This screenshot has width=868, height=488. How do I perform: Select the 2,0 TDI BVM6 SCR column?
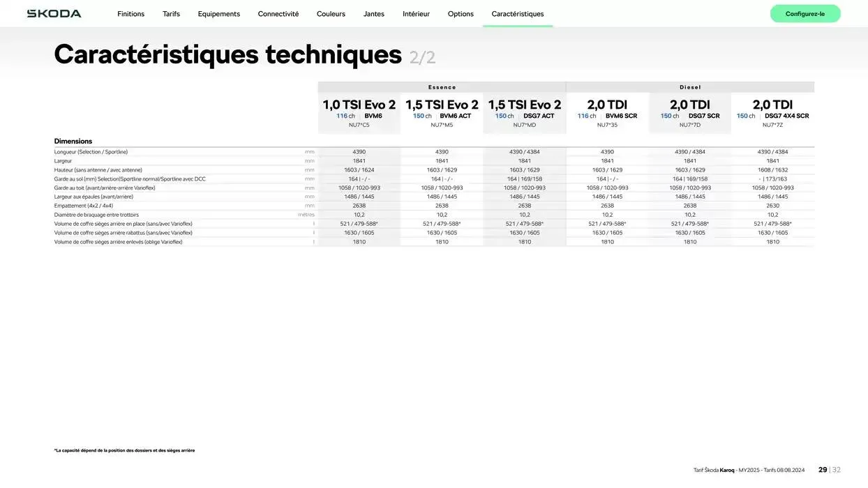(x=607, y=105)
